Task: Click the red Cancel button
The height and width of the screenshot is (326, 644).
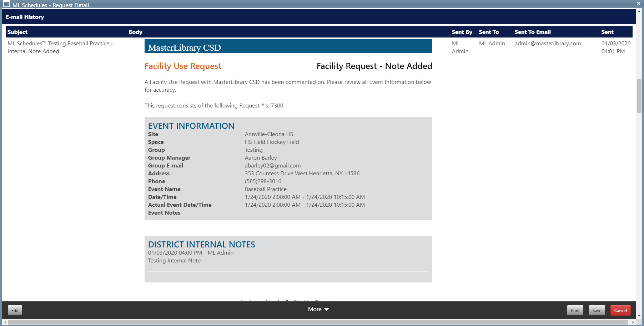Action: [x=620, y=310]
